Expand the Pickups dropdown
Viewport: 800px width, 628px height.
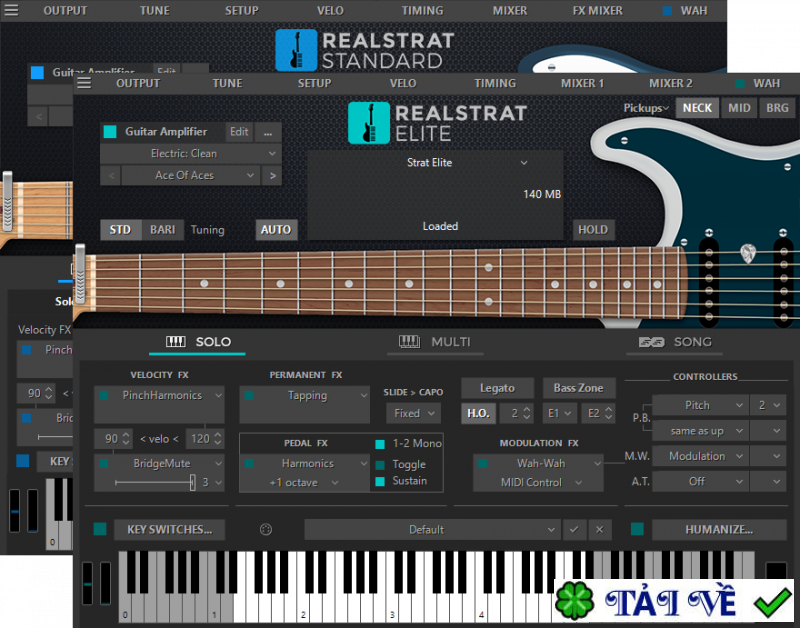pyautogui.click(x=646, y=108)
